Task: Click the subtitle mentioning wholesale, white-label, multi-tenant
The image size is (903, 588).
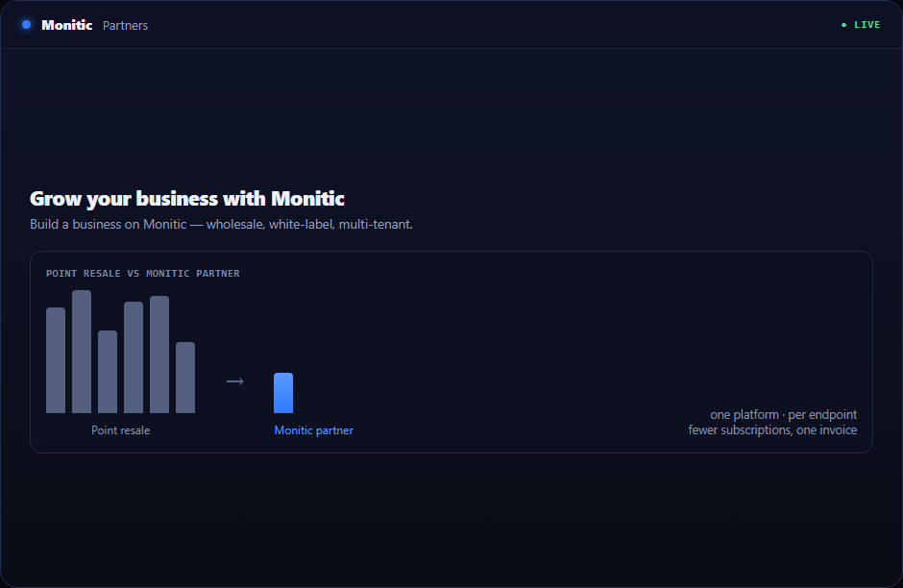Action: [221, 225]
